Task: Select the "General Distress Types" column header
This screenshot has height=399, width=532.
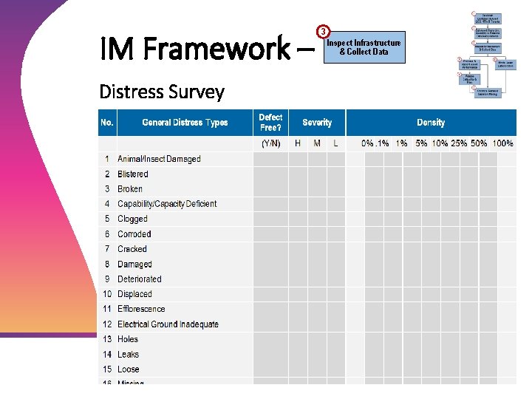Action: pos(185,123)
